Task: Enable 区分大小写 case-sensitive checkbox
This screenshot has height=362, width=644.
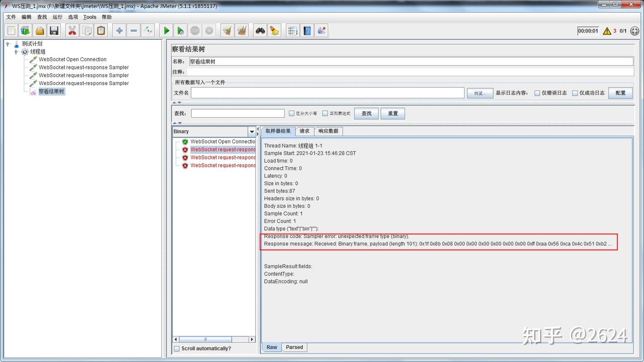Action: [292, 114]
